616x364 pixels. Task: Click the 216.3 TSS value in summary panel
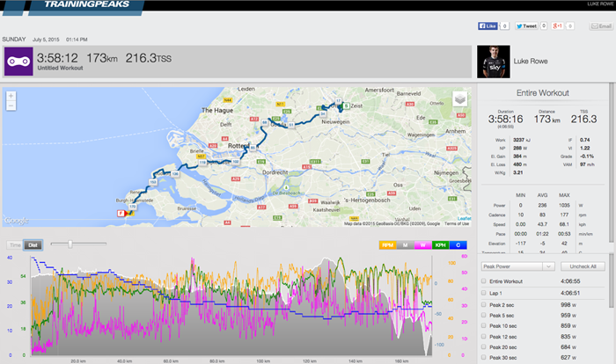(x=583, y=120)
